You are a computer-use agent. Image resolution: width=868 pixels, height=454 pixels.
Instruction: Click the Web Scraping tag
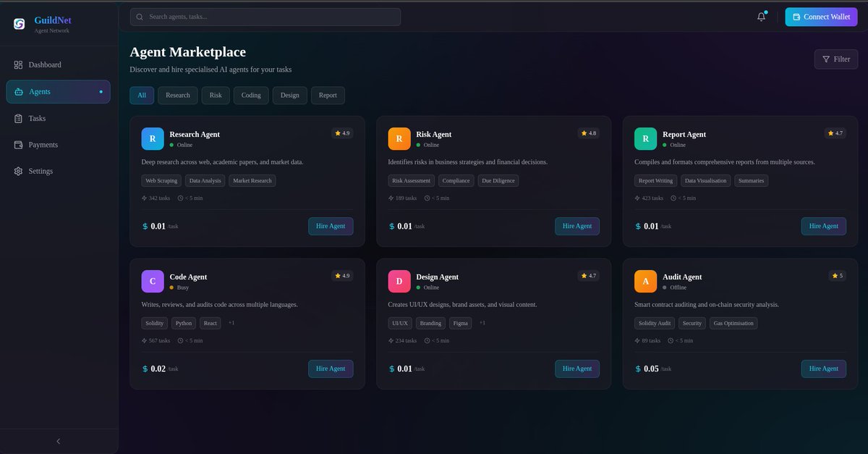click(161, 181)
